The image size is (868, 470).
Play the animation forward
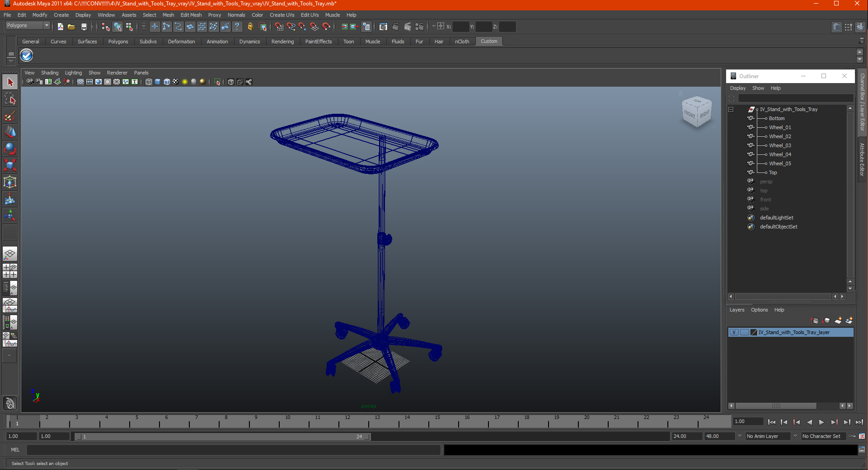point(821,422)
